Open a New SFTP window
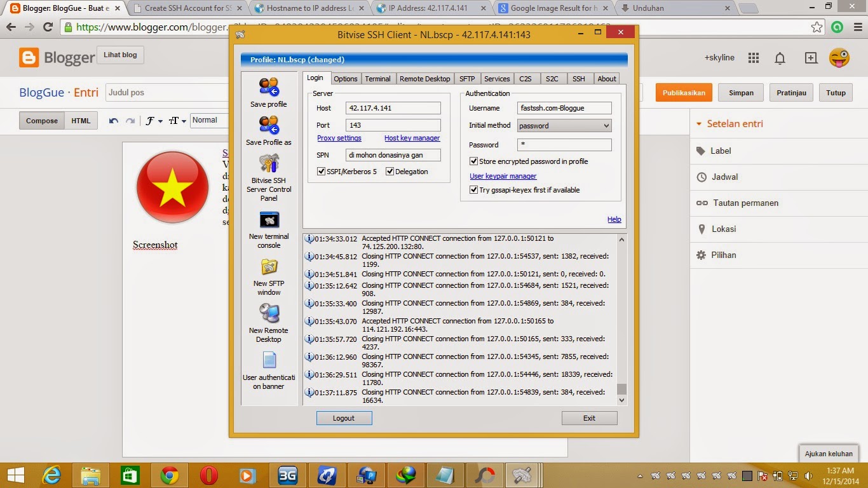This screenshot has width=868, height=488. click(x=269, y=267)
